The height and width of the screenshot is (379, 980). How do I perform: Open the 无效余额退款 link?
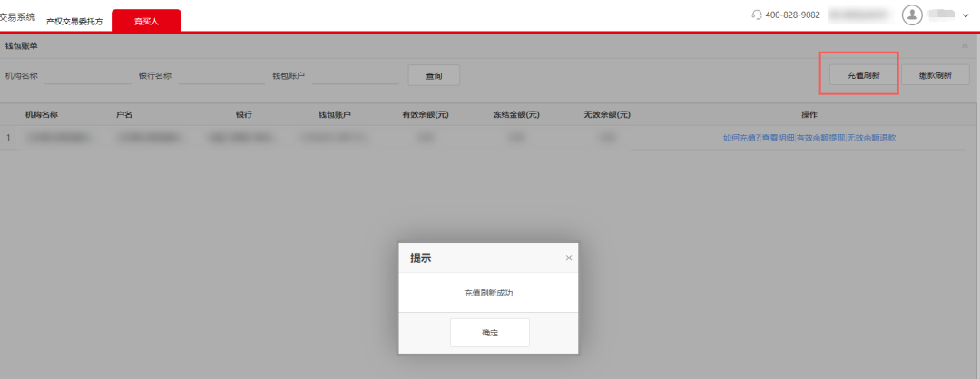pyautogui.click(x=871, y=138)
